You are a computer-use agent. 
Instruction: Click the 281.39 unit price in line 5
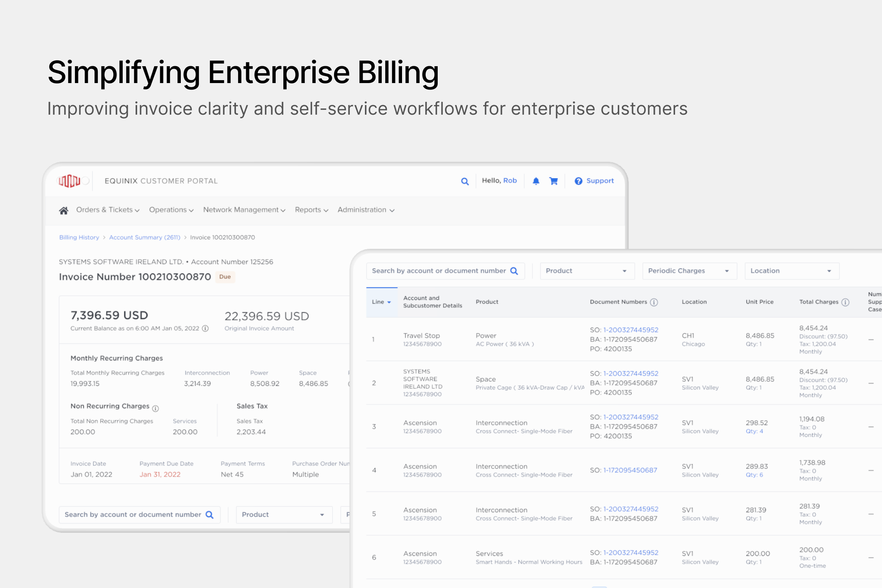756,510
